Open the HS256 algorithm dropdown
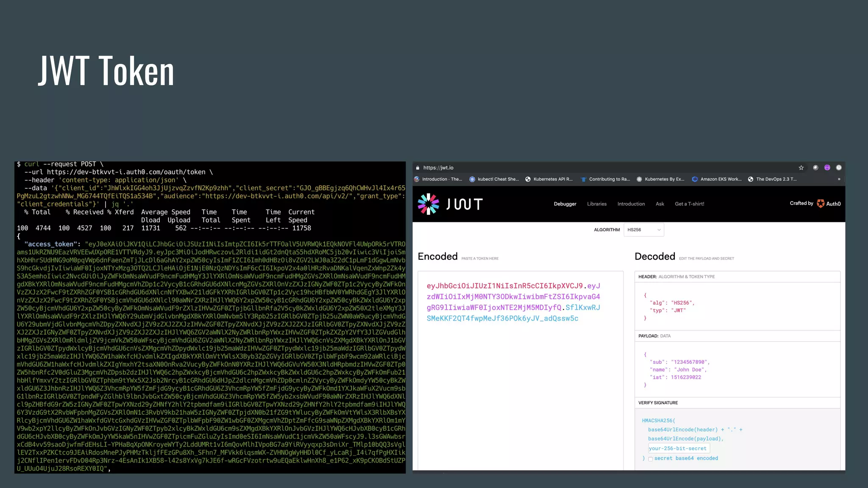Image resolution: width=868 pixels, height=488 pixels. pos(644,230)
